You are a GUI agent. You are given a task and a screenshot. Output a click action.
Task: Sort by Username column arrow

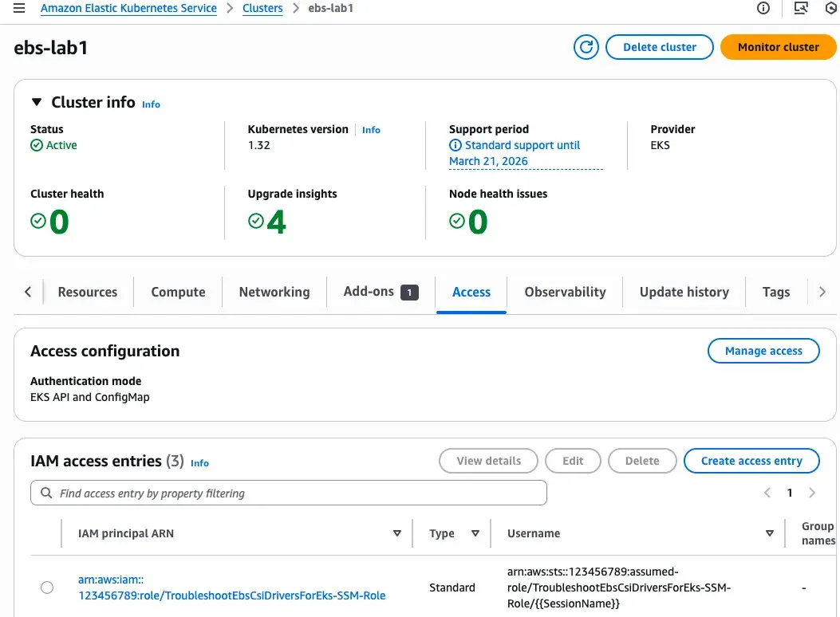tap(770, 533)
